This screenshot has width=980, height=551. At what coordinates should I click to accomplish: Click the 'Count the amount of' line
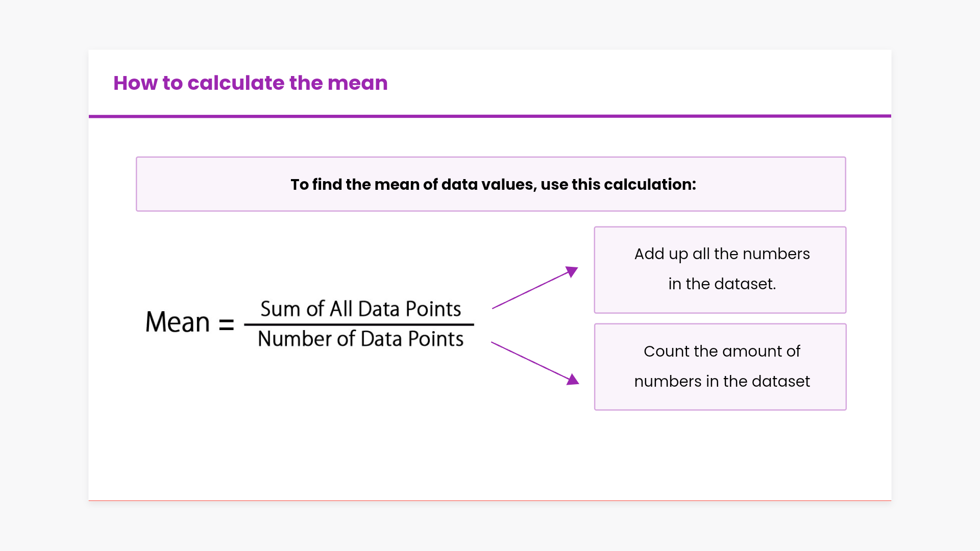[722, 351]
